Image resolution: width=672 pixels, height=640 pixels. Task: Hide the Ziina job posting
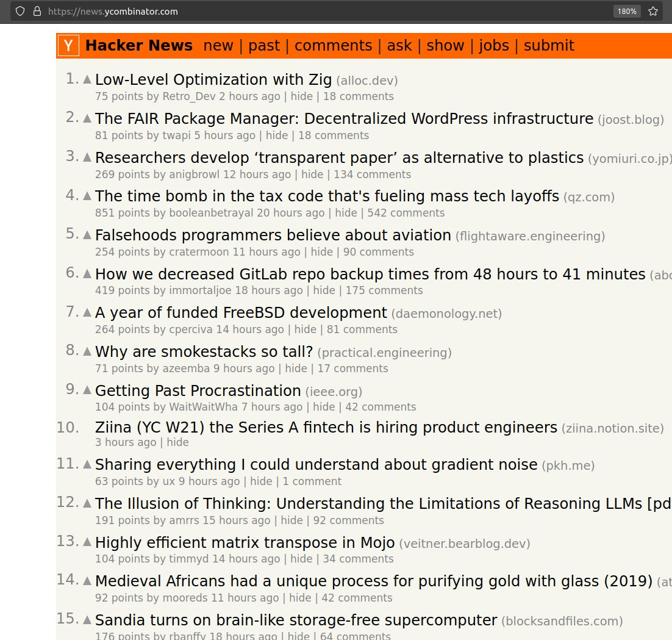tap(177, 442)
